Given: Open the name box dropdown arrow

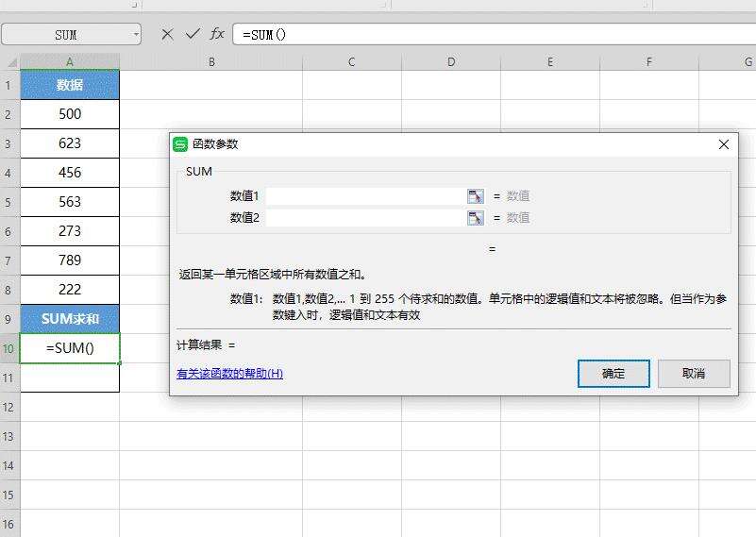Looking at the screenshot, I should click(x=136, y=34).
